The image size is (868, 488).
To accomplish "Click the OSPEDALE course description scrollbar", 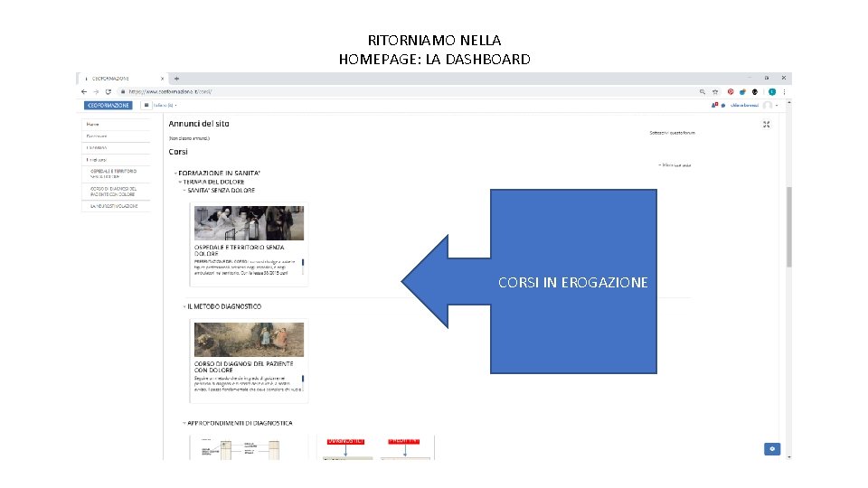I will click(303, 267).
